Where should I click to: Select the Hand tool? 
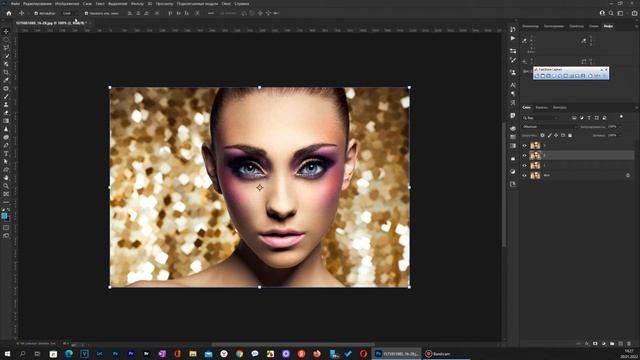click(6, 178)
